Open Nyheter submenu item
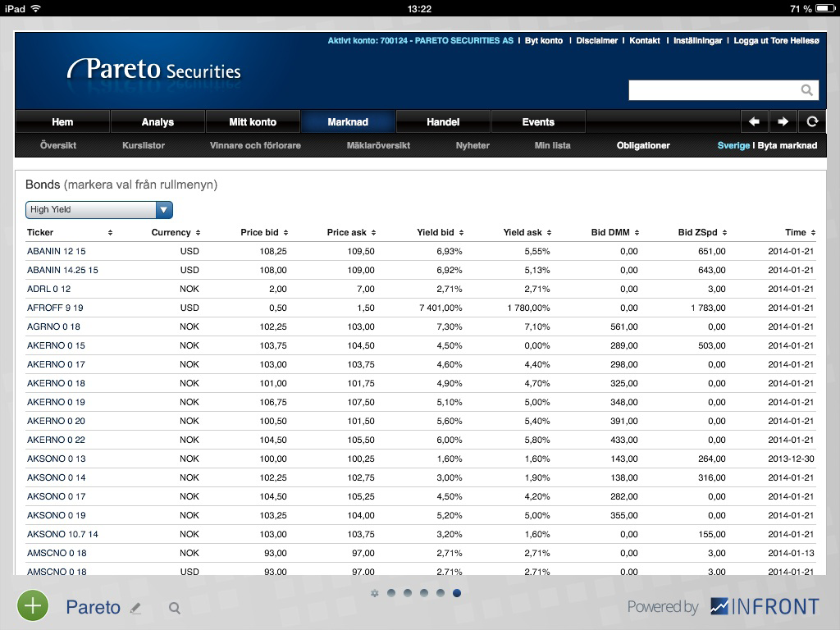This screenshot has width=840, height=630. (x=472, y=145)
